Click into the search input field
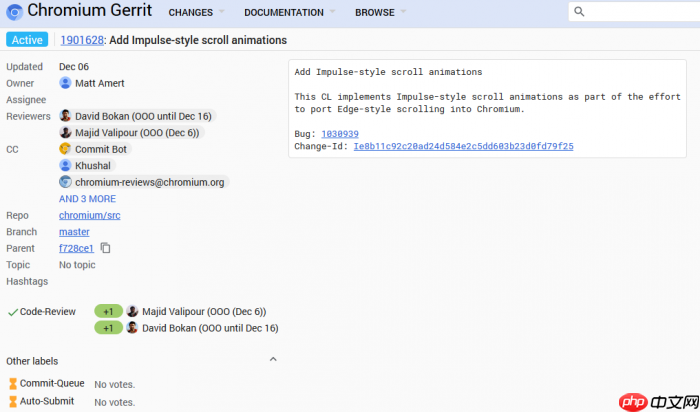Viewport: 700px width, 412px height. coord(640,12)
